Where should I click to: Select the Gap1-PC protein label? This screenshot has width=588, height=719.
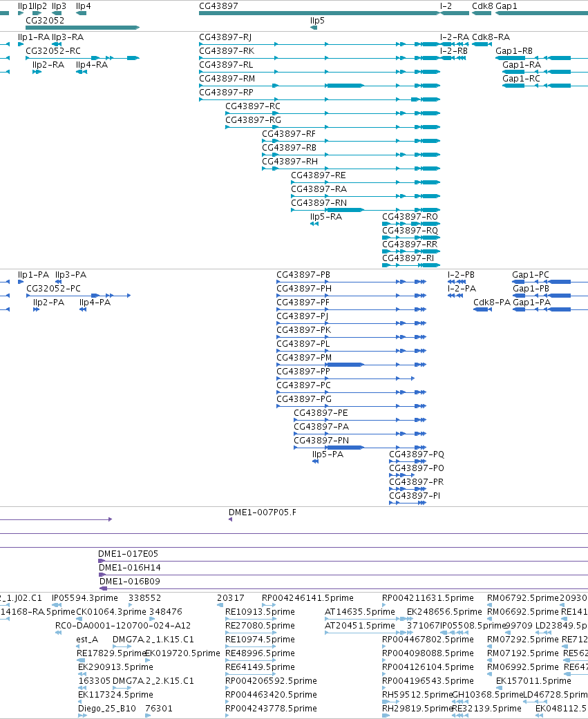pos(531,275)
